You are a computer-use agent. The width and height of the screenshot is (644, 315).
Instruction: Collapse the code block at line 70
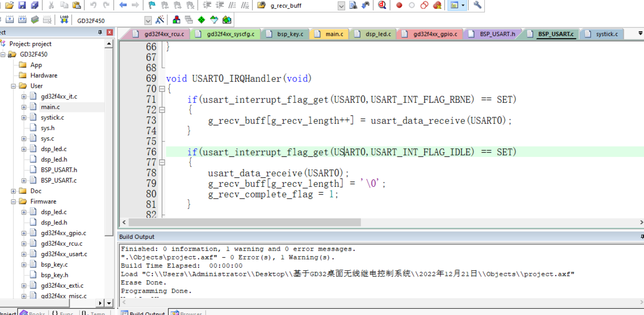coord(162,89)
